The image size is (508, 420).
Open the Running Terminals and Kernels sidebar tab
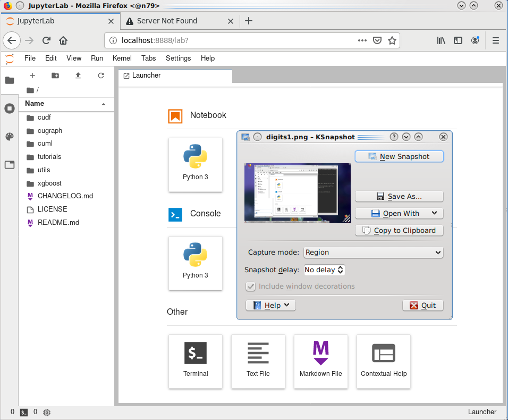click(10, 108)
